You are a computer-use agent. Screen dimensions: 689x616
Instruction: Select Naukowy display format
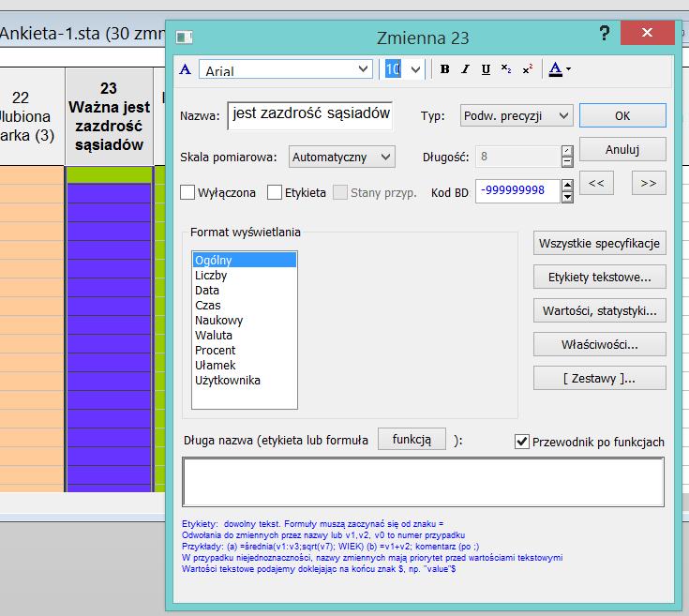click(245, 321)
